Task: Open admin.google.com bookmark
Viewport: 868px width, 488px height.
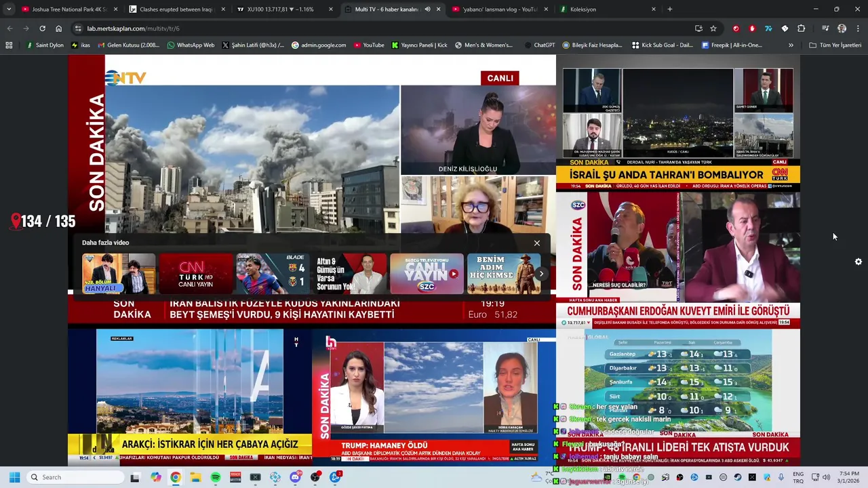Action: (x=319, y=45)
